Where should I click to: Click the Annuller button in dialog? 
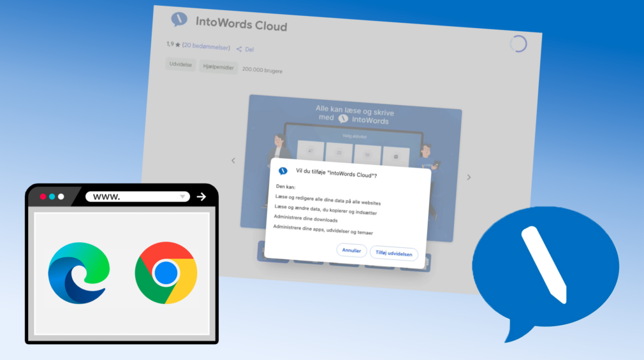pos(351,250)
